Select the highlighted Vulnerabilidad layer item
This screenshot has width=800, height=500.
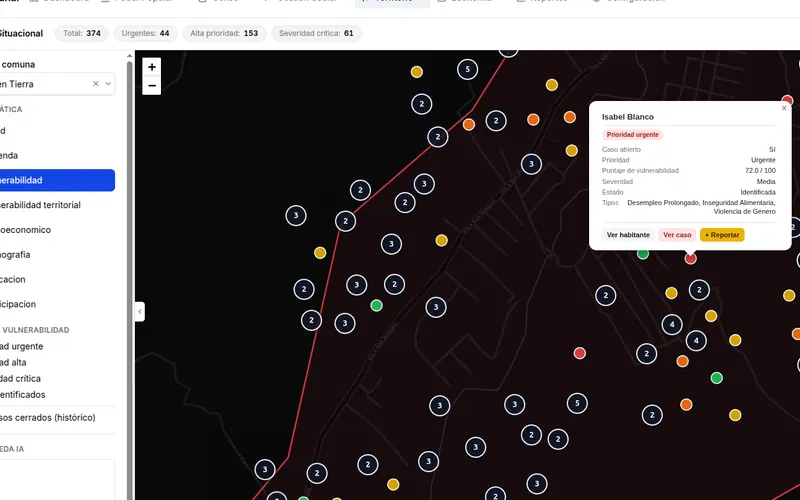point(56,180)
